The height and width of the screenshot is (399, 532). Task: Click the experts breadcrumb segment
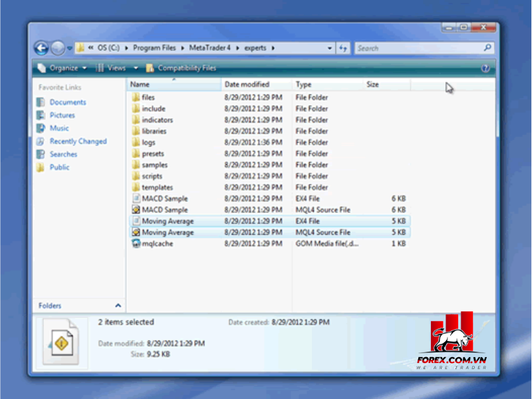pos(255,48)
